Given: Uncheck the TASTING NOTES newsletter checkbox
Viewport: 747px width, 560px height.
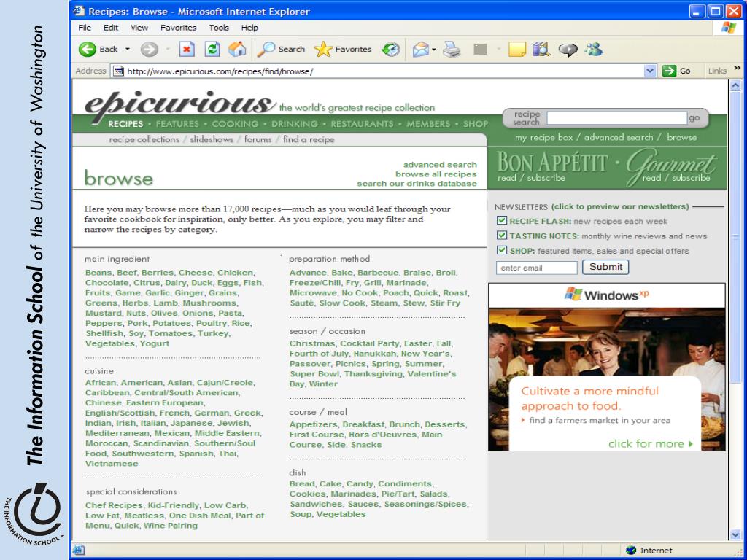Looking at the screenshot, I should (x=502, y=236).
